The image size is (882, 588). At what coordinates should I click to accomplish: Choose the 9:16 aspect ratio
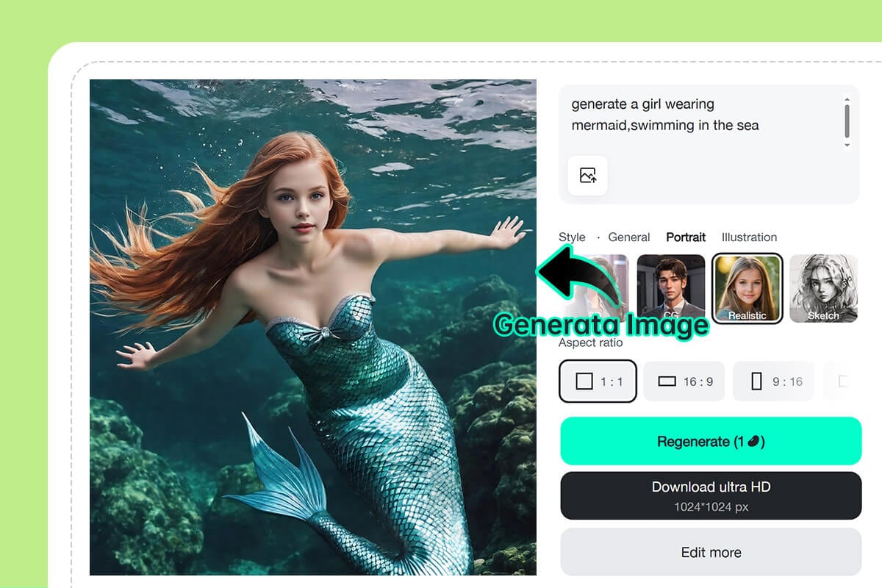click(774, 381)
